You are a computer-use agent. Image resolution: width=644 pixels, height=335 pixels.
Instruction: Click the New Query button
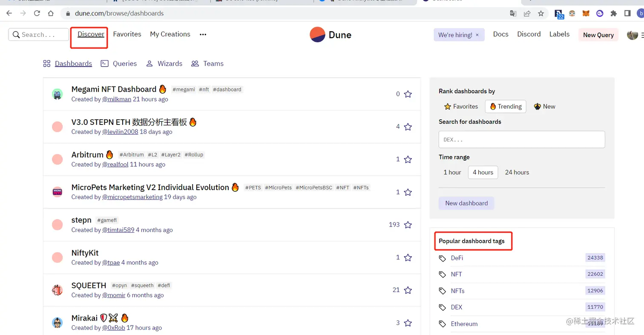598,35
